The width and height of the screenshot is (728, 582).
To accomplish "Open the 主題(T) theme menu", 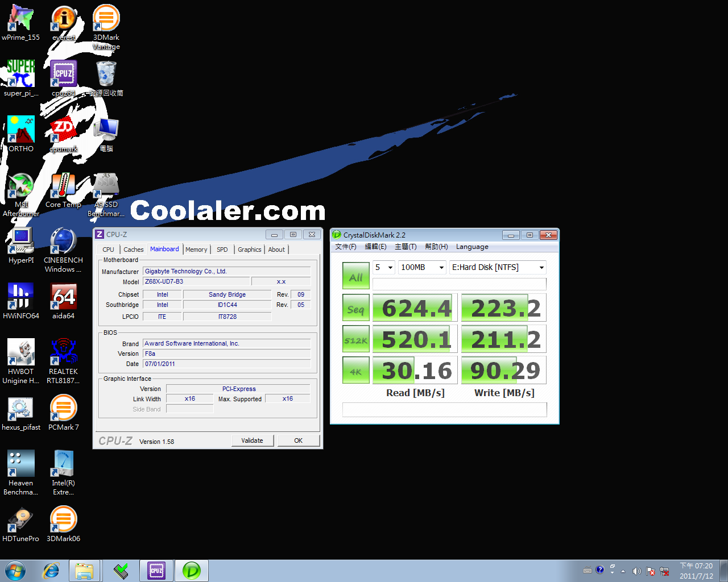I will click(406, 247).
